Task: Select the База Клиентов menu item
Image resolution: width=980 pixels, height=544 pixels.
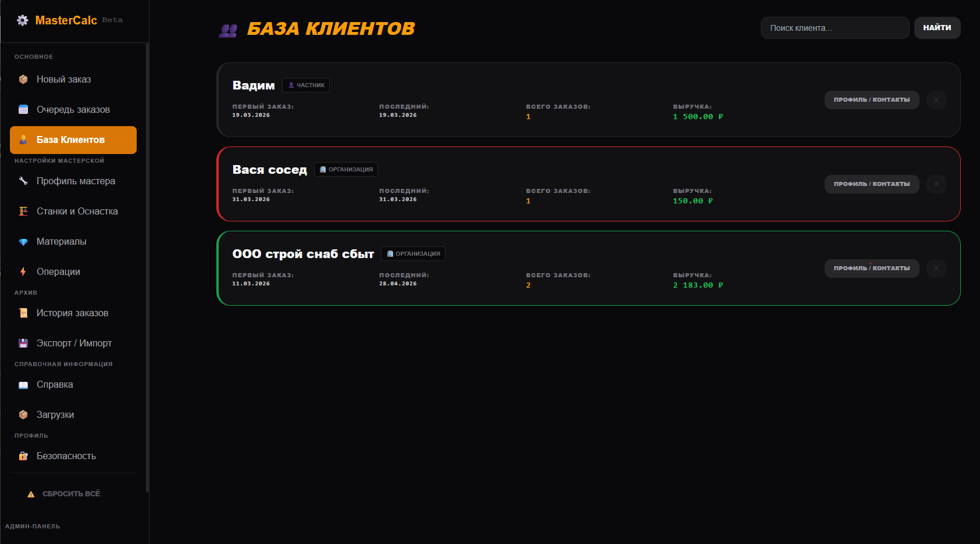Action: click(73, 140)
